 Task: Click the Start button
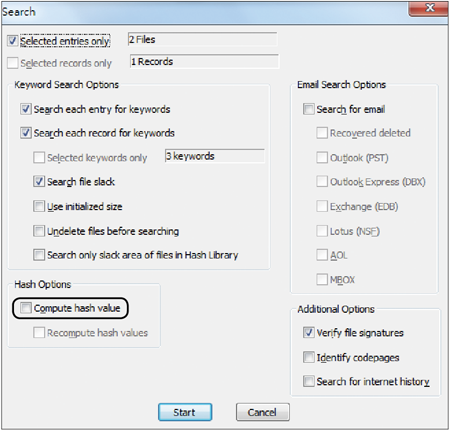click(x=185, y=412)
